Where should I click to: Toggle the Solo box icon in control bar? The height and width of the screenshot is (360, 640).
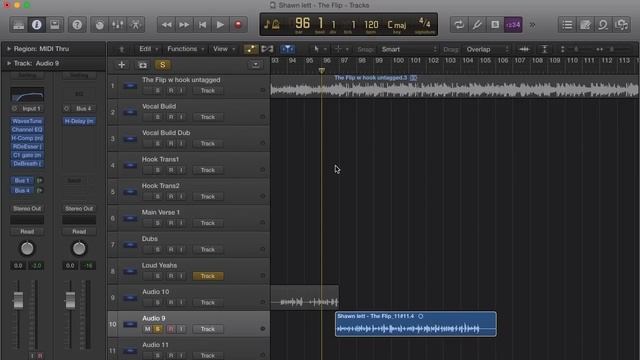pyautogui.click(x=495, y=25)
